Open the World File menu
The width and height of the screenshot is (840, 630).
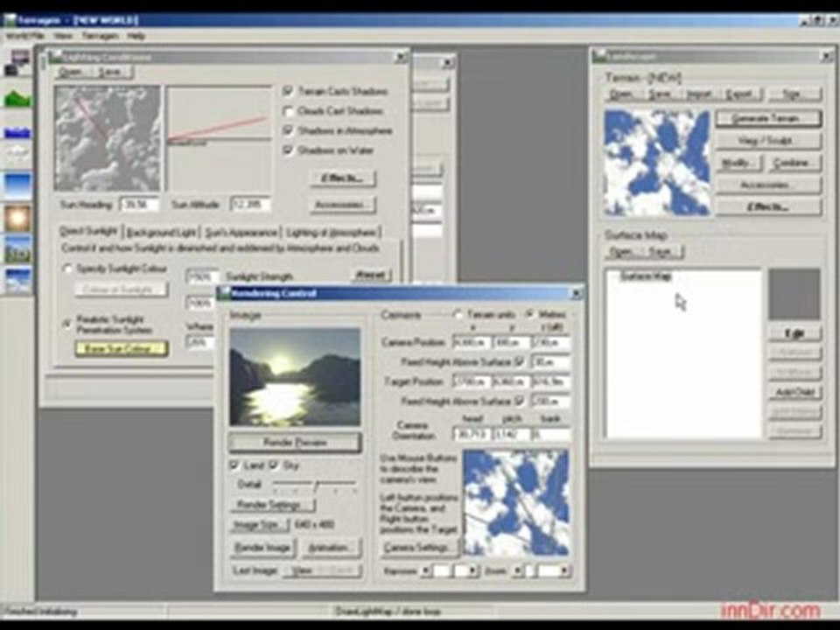pos(24,36)
